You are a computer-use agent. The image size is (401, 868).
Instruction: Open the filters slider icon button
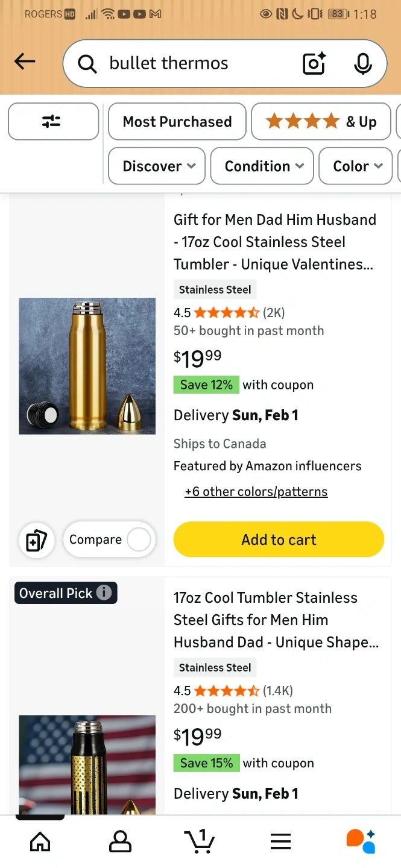[52, 122]
